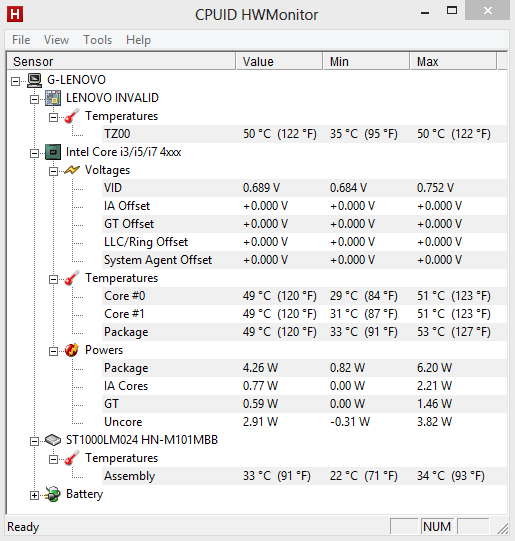Image resolution: width=515 pixels, height=541 pixels.
Task: Open the View menu
Action: pyautogui.click(x=56, y=40)
